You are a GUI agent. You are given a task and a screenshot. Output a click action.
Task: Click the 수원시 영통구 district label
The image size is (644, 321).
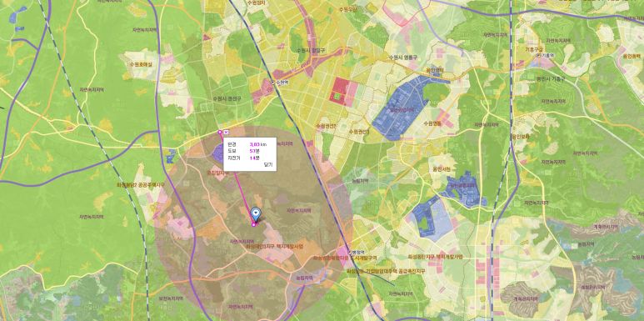[402, 58]
